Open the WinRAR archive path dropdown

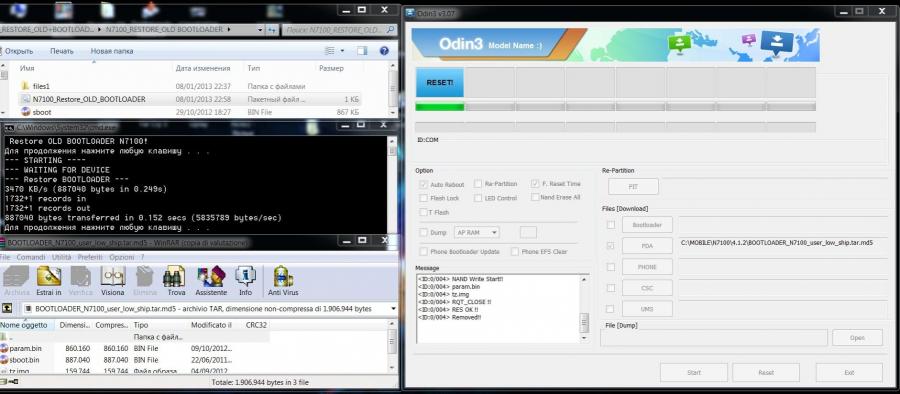pyautogui.click(x=393, y=308)
